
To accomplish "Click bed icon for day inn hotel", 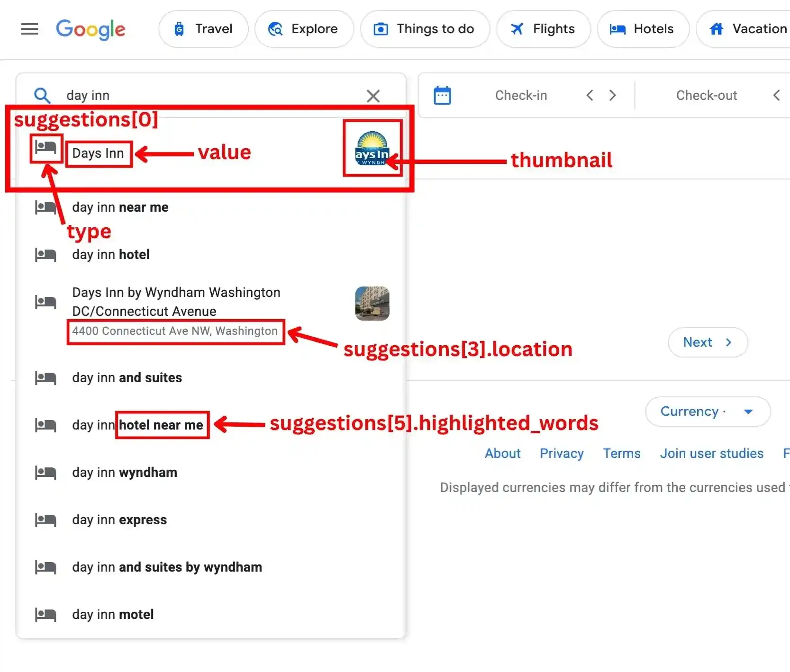I will pyautogui.click(x=45, y=255).
